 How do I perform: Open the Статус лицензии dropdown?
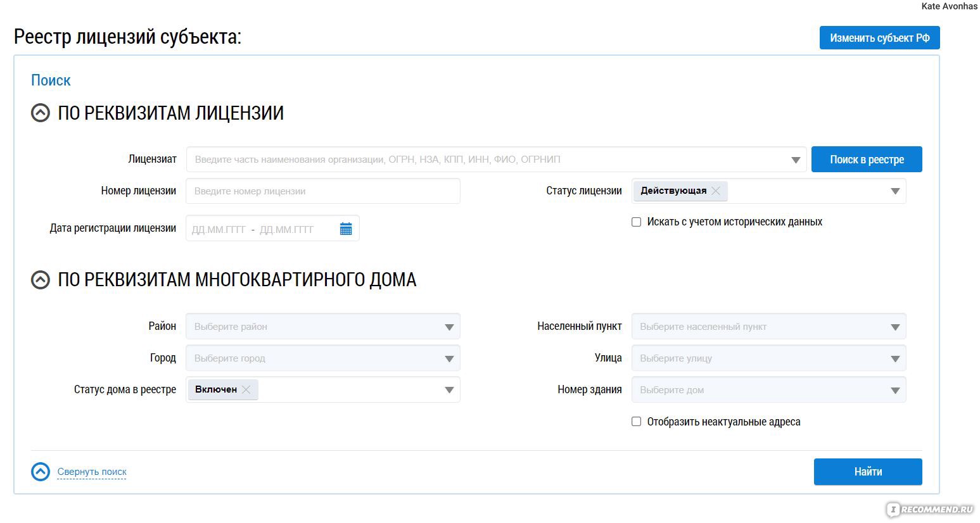[895, 191]
